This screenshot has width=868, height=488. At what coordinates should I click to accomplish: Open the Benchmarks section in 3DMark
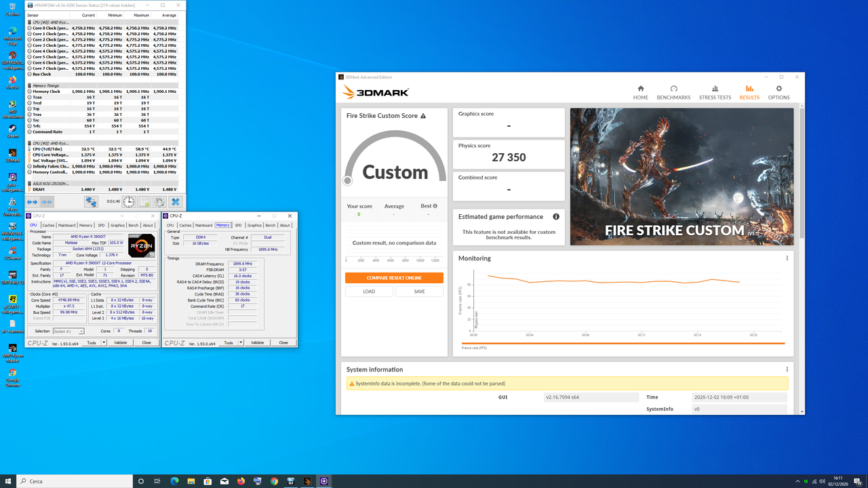coord(673,92)
